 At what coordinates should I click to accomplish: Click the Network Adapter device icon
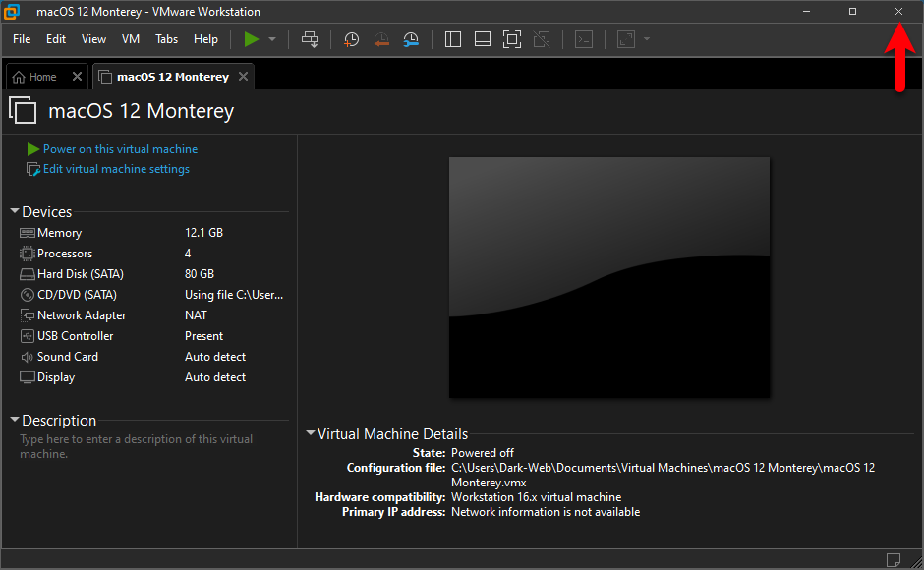tap(28, 315)
